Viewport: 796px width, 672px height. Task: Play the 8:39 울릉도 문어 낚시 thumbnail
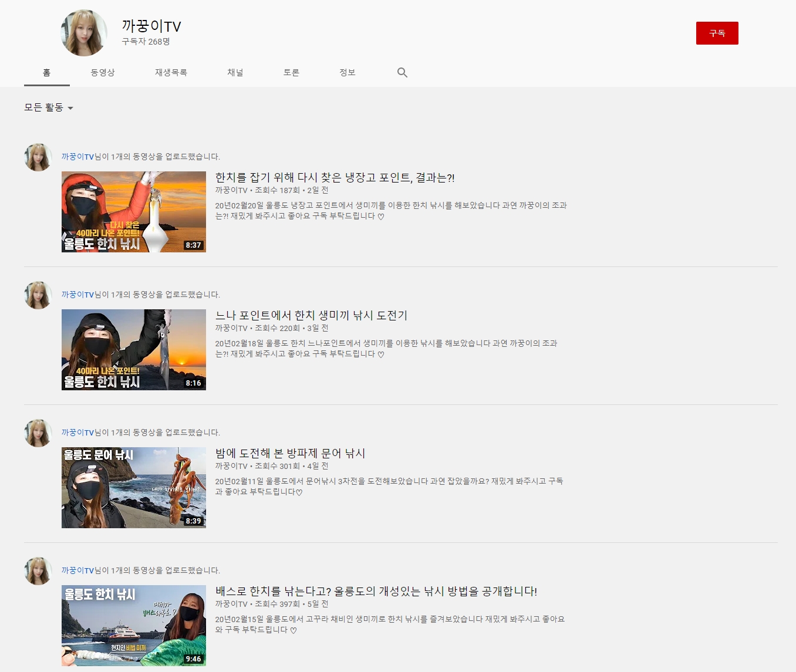click(134, 488)
